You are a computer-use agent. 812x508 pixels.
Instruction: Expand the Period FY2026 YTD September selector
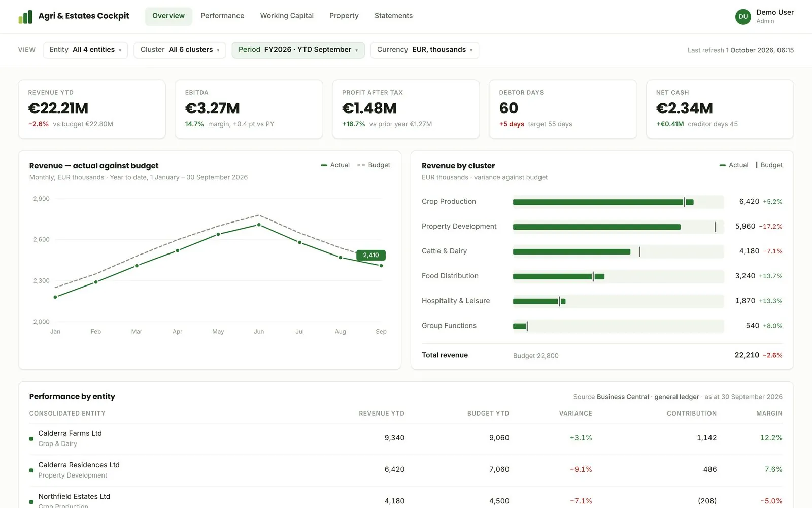click(x=298, y=50)
